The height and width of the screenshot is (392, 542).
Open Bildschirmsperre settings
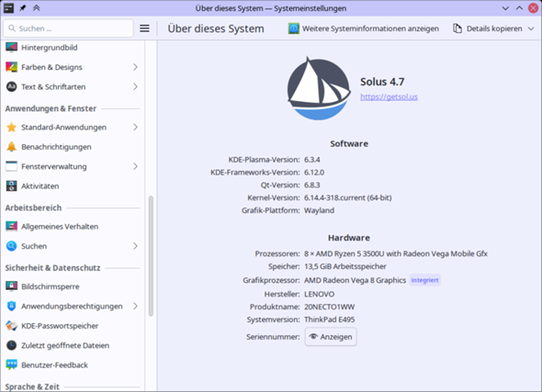pos(73,286)
